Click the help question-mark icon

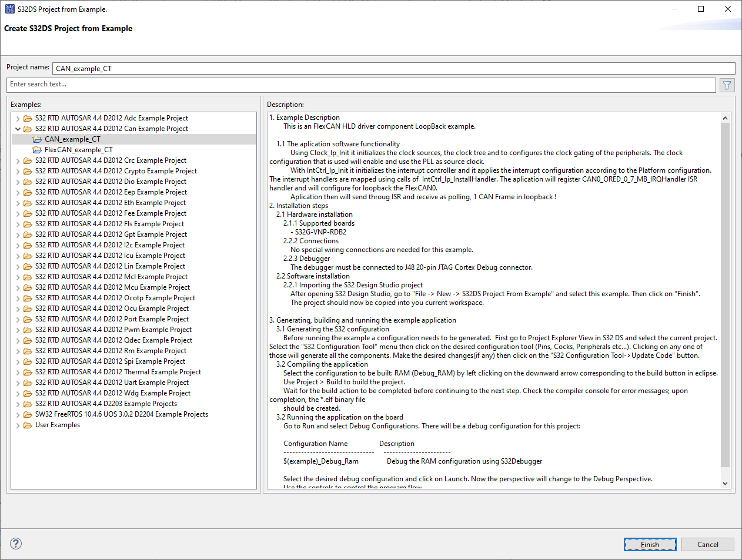coord(15,544)
